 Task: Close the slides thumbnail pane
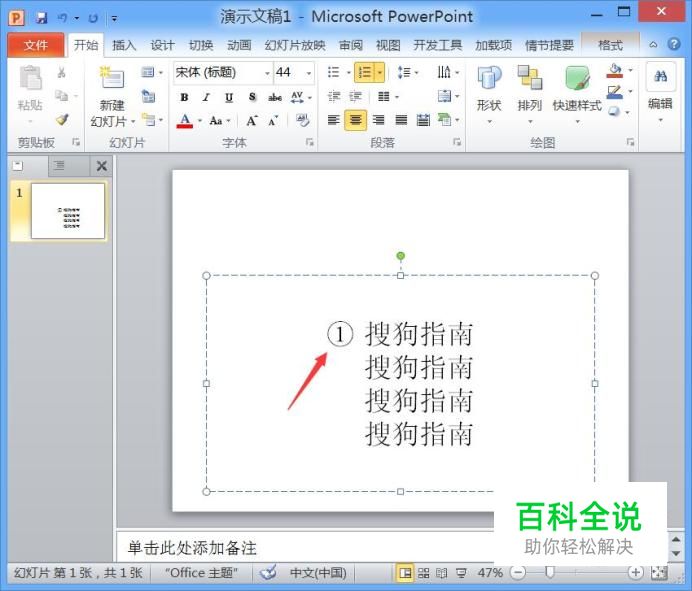click(102, 166)
